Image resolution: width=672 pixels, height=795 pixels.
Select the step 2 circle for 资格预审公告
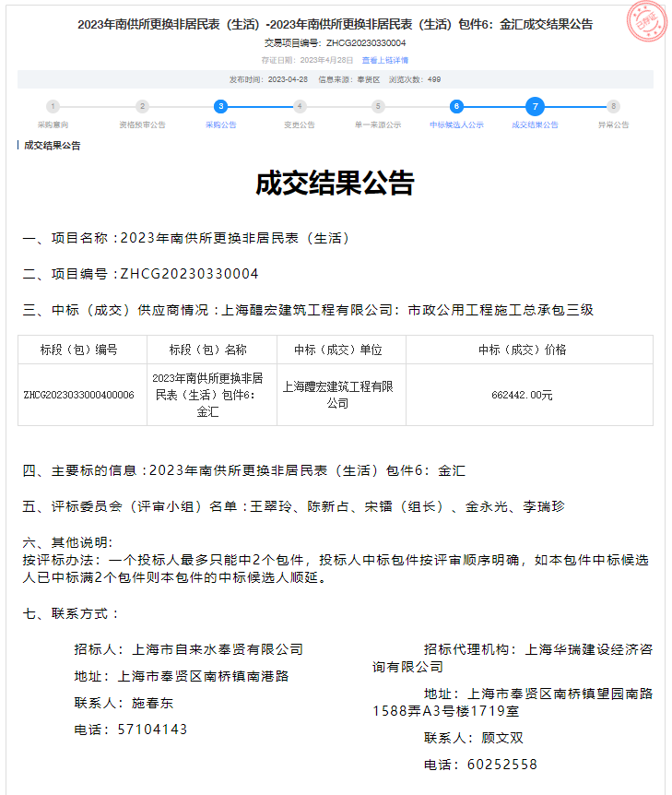tap(142, 107)
